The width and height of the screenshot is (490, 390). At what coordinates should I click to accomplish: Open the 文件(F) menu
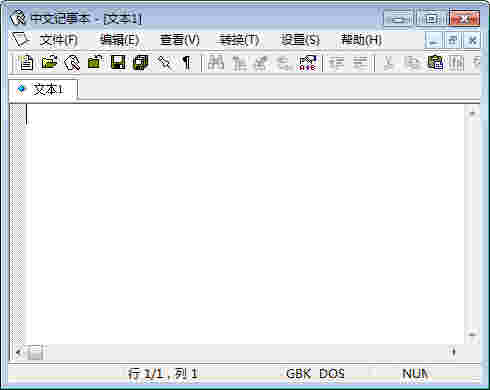coord(59,40)
